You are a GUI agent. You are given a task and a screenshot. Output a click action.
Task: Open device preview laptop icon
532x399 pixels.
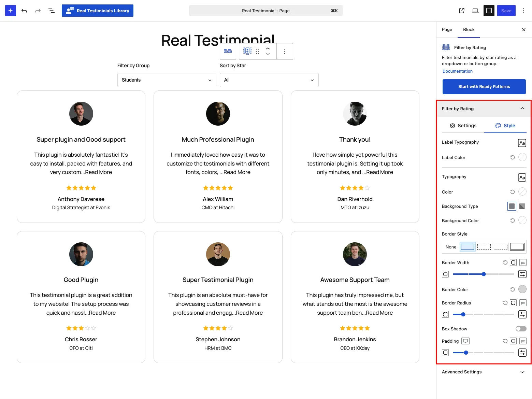[475, 11]
